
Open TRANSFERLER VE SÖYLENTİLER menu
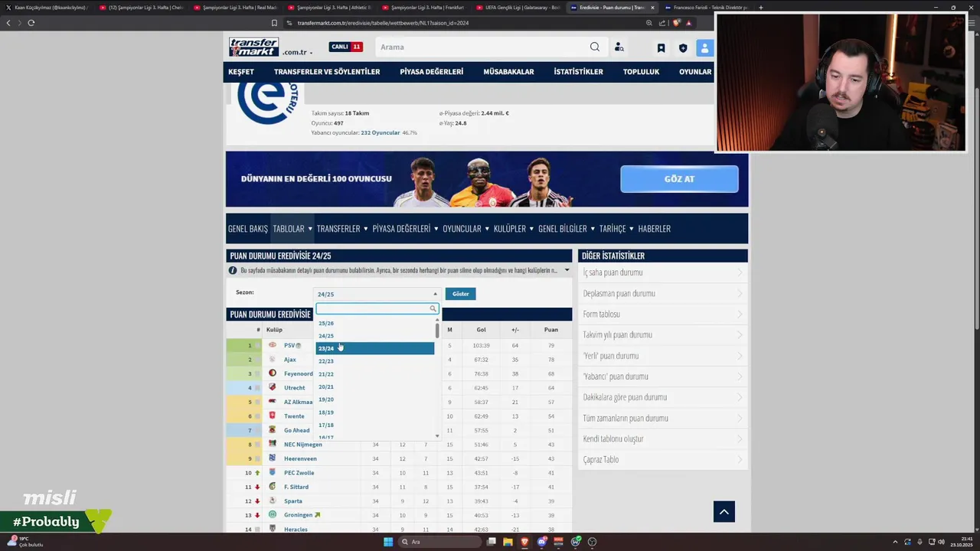[x=327, y=72]
